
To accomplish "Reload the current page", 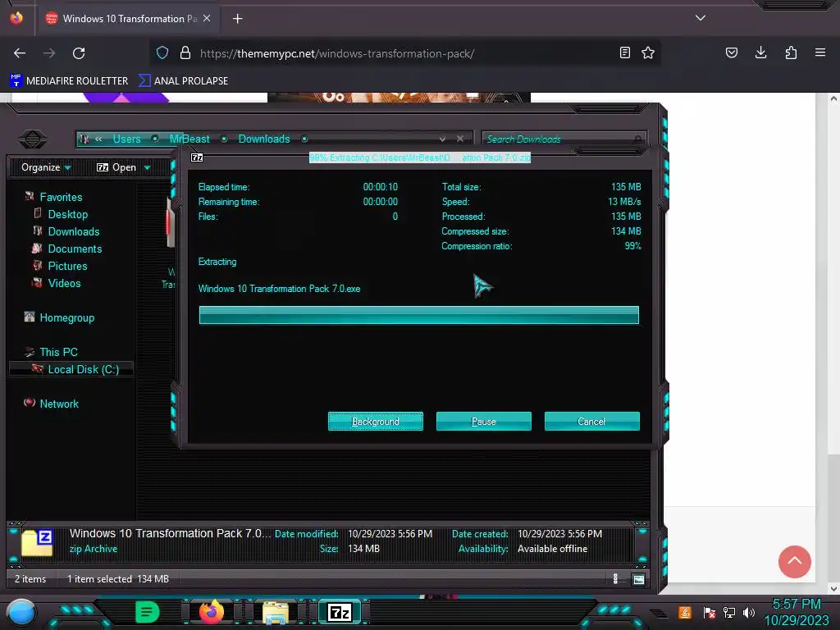I will click(x=79, y=53).
